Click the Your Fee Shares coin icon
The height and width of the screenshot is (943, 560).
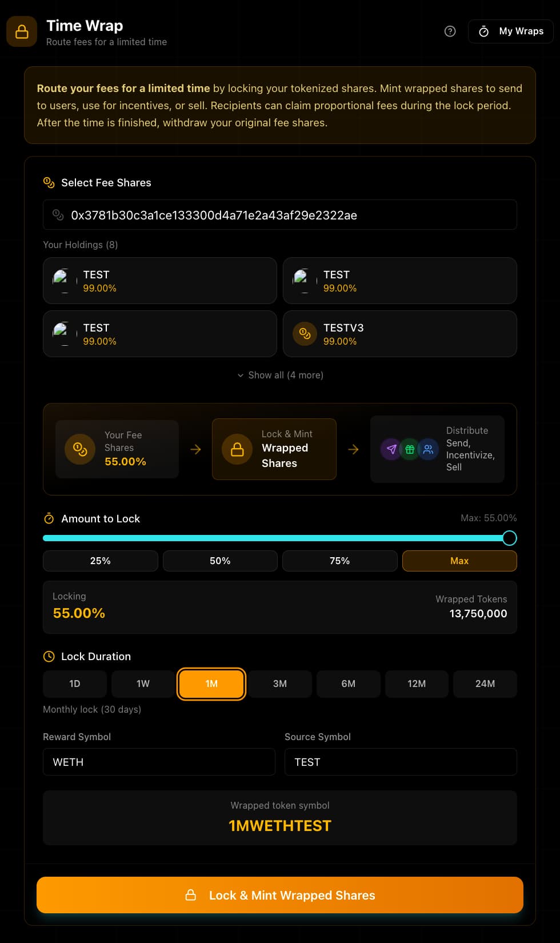(x=80, y=449)
